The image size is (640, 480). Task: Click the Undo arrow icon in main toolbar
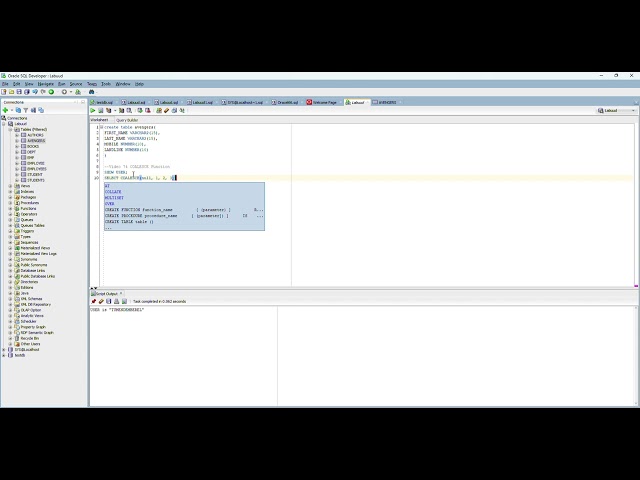[x=35, y=92]
